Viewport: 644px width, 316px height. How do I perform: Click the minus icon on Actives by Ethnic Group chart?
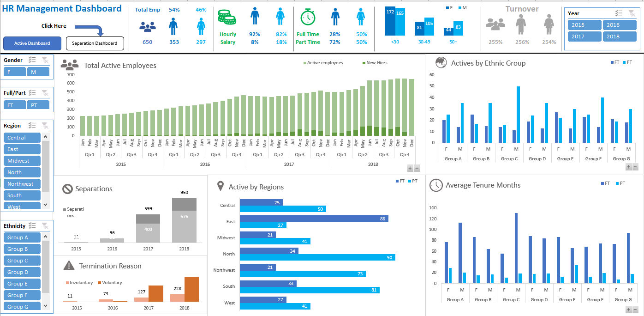pos(635,167)
